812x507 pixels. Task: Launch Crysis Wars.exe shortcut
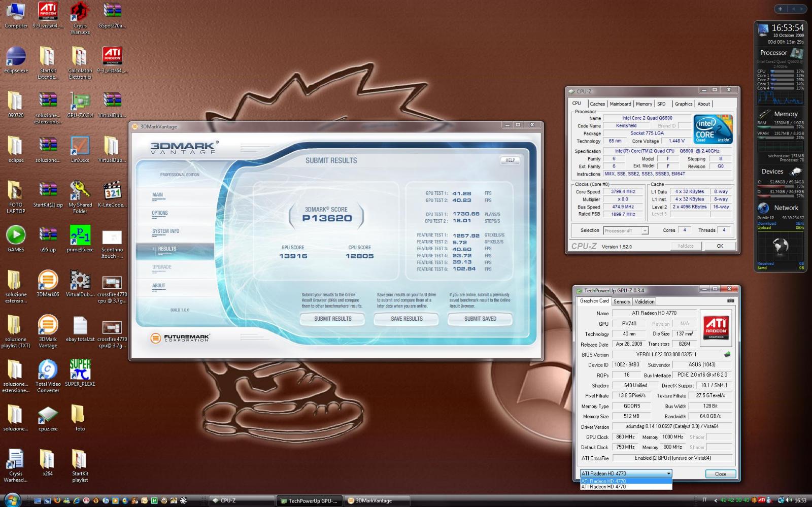click(x=80, y=17)
